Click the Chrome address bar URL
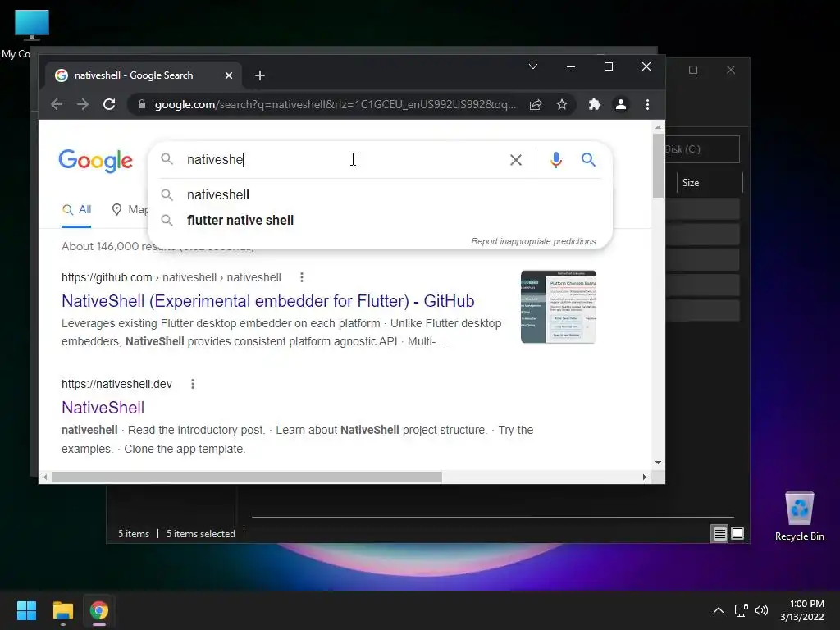This screenshot has height=630, width=840. tap(336, 104)
